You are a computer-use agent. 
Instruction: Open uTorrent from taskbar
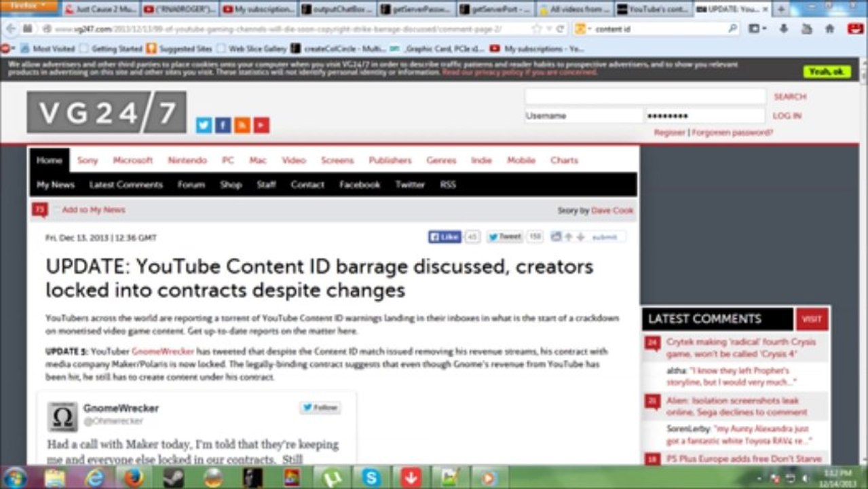331,477
